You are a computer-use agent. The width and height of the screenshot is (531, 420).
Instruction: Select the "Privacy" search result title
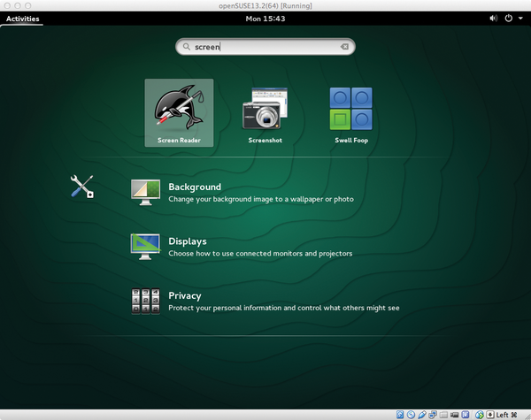(185, 296)
